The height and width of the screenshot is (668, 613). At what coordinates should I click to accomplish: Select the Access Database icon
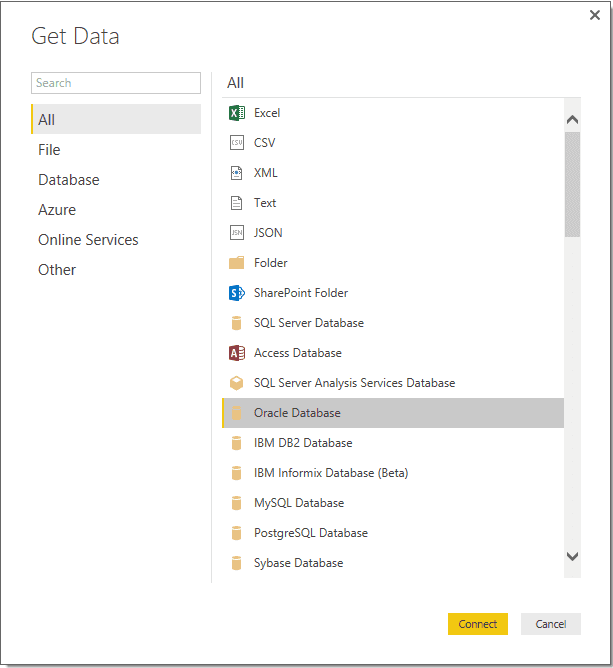pos(236,353)
